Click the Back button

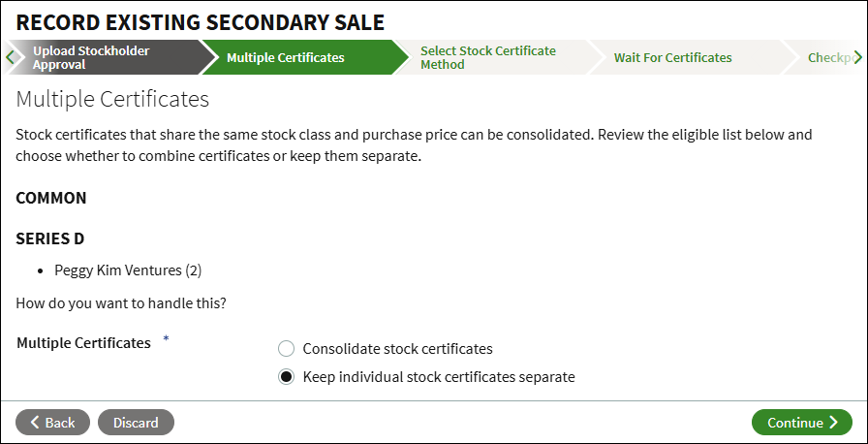52,423
